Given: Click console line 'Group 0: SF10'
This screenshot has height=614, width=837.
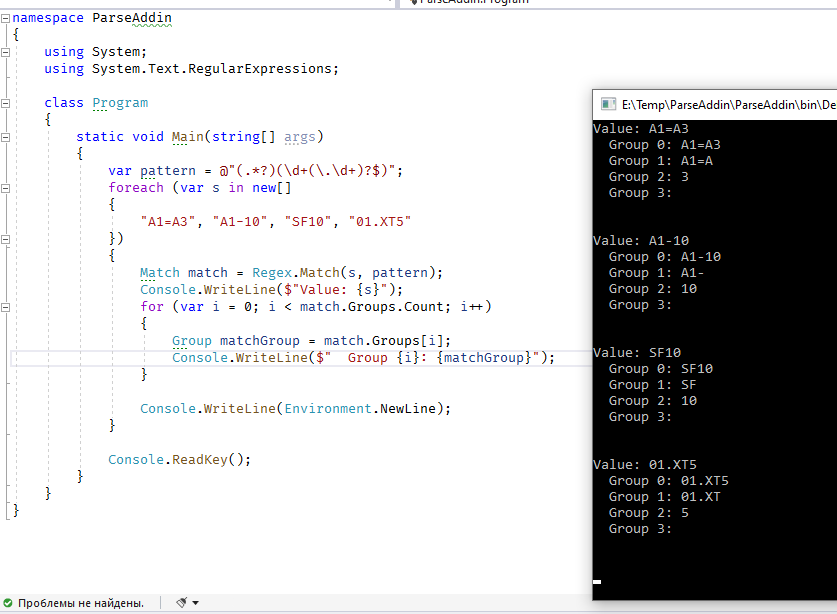Looking at the screenshot, I should tap(661, 369).
